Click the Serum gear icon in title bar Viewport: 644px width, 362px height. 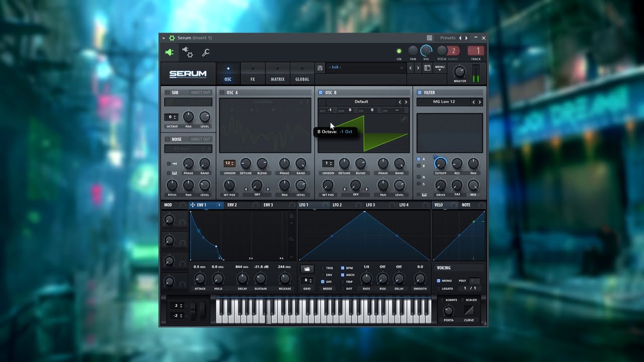172,38
